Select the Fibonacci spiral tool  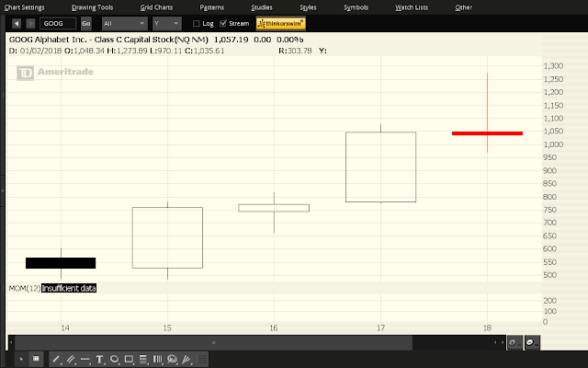(173, 360)
